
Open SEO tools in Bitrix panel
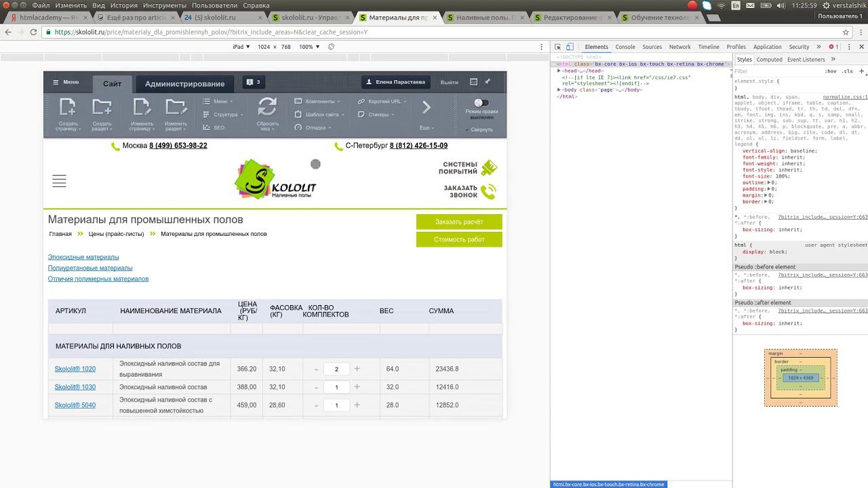click(x=214, y=127)
